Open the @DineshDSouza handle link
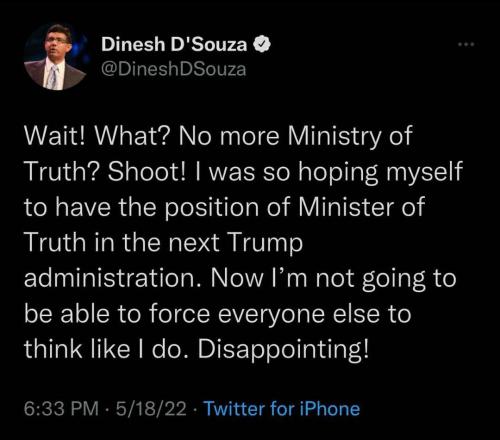500x440 pixels. (x=174, y=69)
